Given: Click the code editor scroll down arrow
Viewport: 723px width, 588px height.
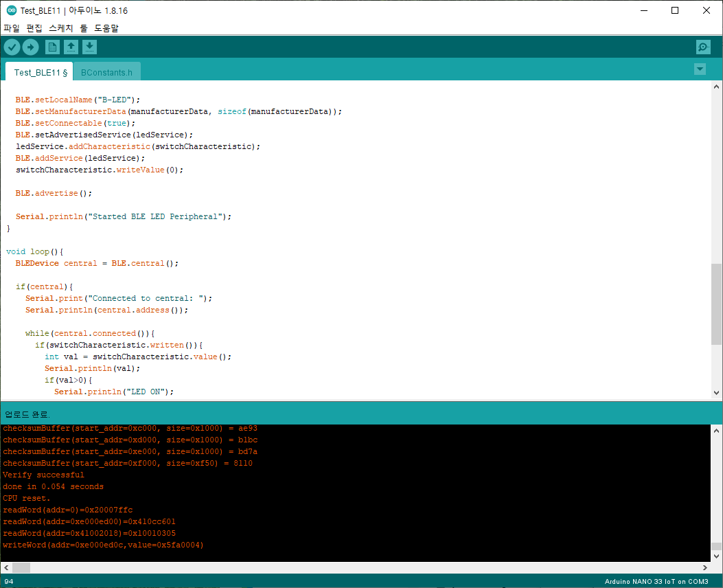Looking at the screenshot, I should pos(716,393).
